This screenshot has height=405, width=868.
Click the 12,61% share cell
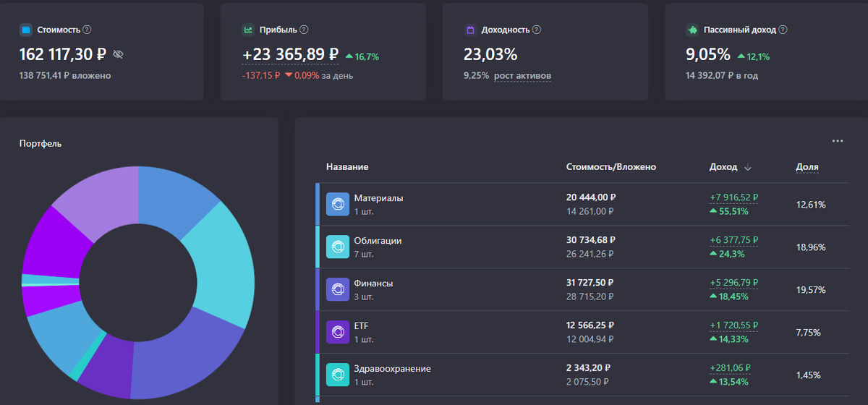(811, 205)
